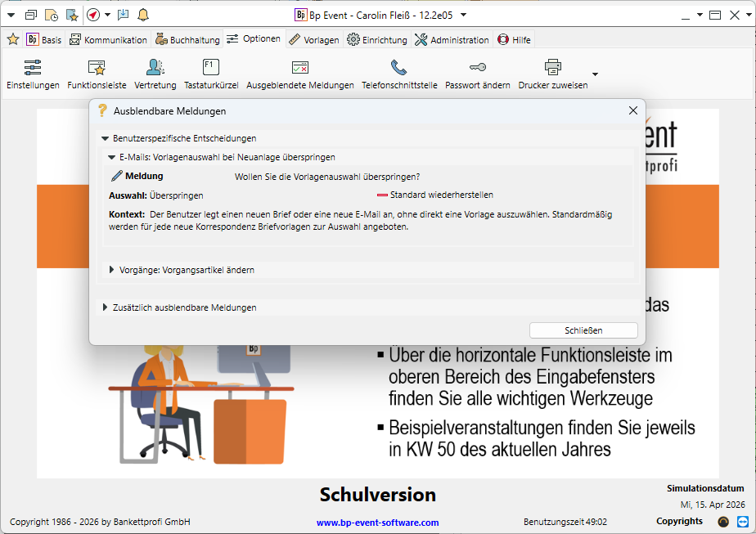
Task: Click the Funktionsleiste star icon
Action: point(97,68)
